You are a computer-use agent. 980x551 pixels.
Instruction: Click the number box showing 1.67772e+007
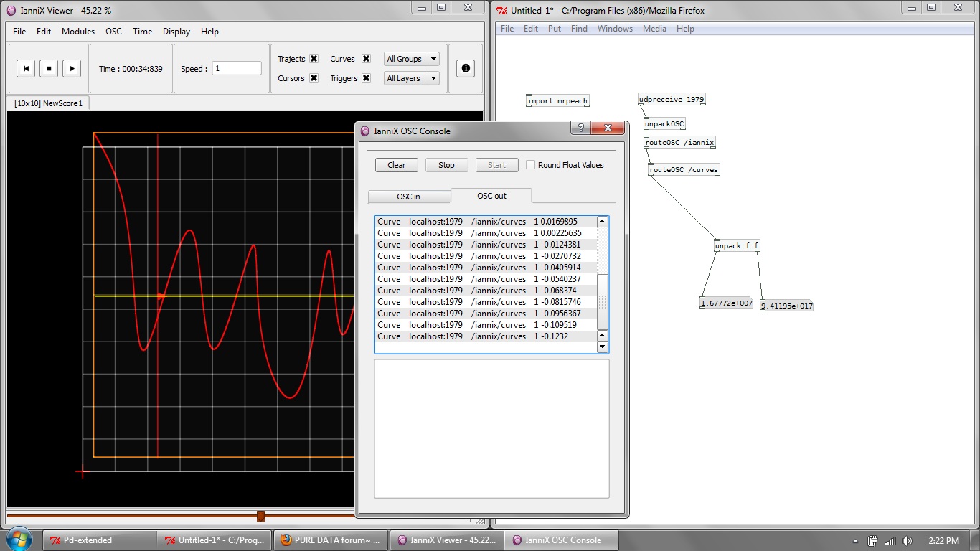726,303
